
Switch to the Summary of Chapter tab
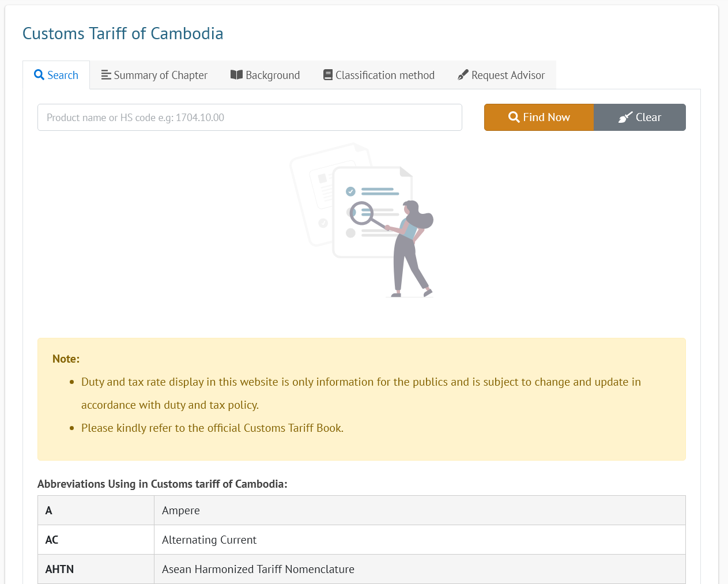click(x=154, y=75)
